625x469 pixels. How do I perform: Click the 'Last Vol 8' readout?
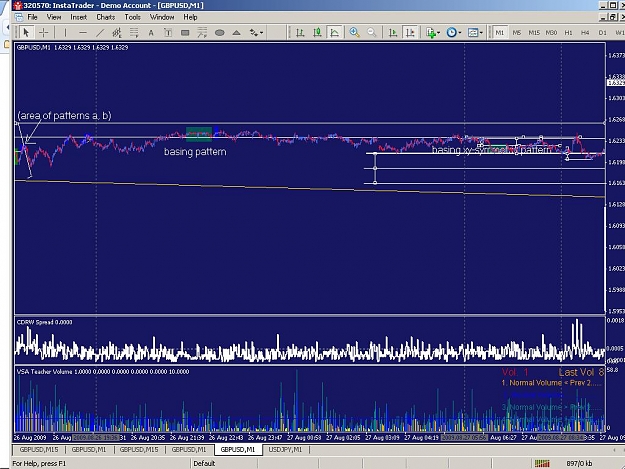581,373
